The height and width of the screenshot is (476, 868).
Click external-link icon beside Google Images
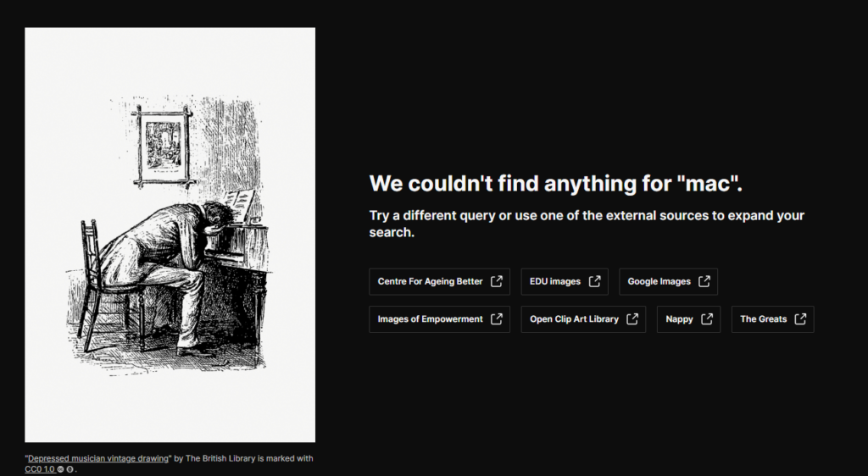(704, 281)
